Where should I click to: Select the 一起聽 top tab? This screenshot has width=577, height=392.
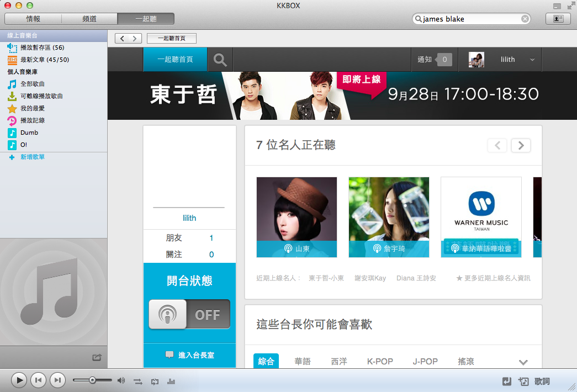(x=146, y=19)
